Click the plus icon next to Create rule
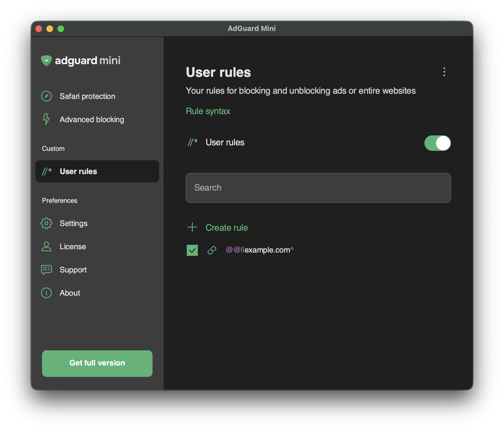This screenshot has width=504, height=431. pyautogui.click(x=192, y=227)
